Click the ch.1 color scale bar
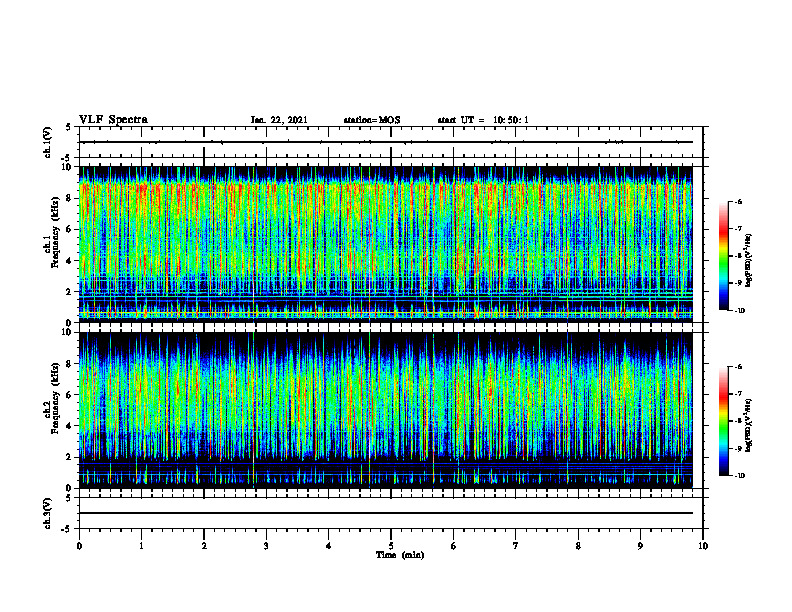 pyautogui.click(x=723, y=255)
